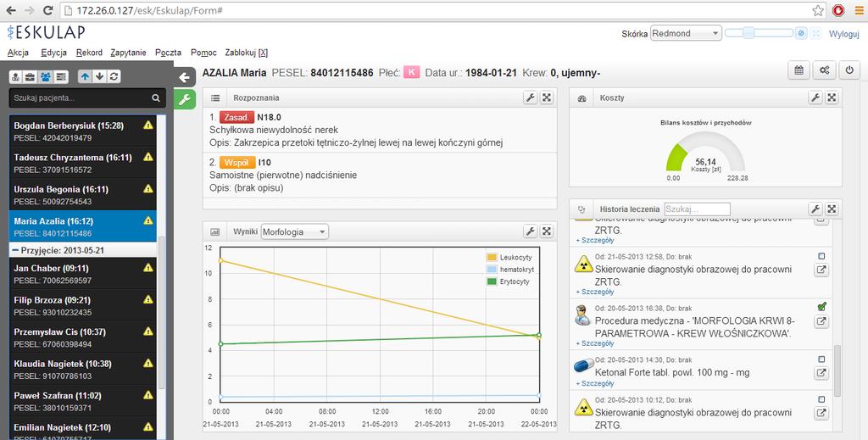The image size is (868, 440).
Task: Check the box for 20-05-2013 10:12 referral
Action: [821, 399]
